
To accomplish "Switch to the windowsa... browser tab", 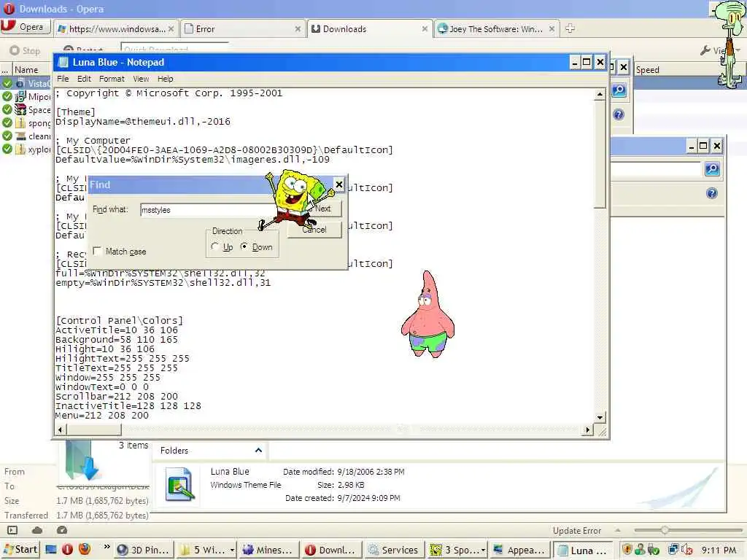I will [x=116, y=29].
